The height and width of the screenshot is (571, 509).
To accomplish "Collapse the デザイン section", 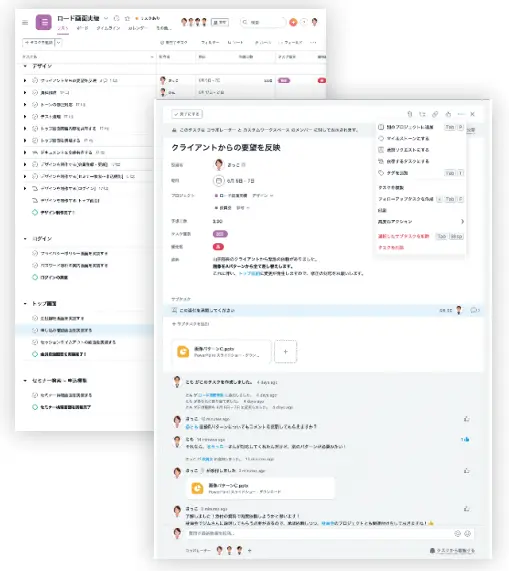I will (25, 66).
